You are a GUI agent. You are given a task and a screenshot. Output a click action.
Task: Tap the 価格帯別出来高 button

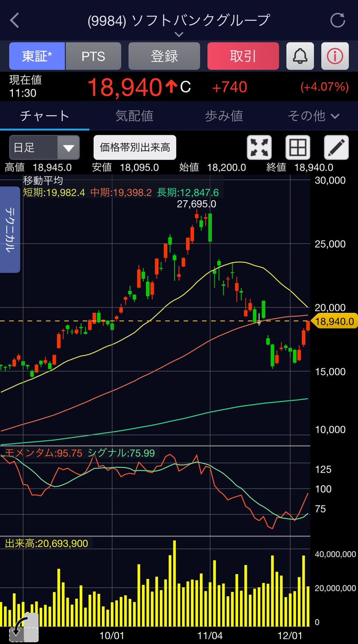135,148
